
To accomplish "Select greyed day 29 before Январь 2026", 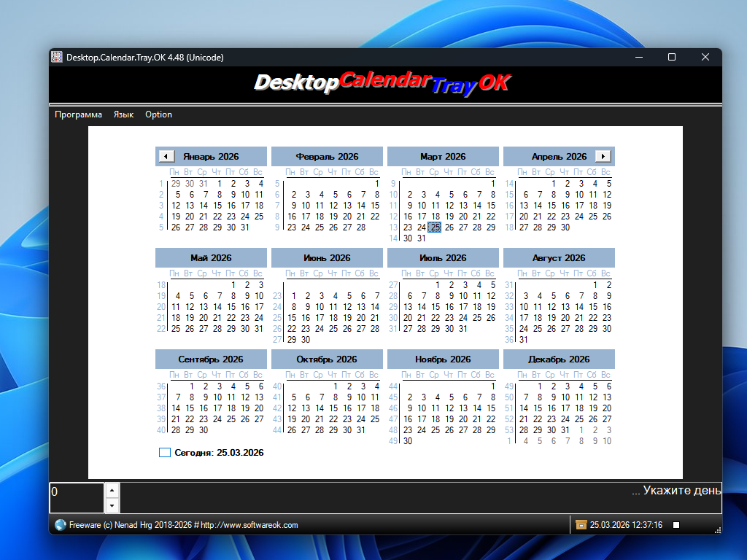I will pyautogui.click(x=176, y=183).
